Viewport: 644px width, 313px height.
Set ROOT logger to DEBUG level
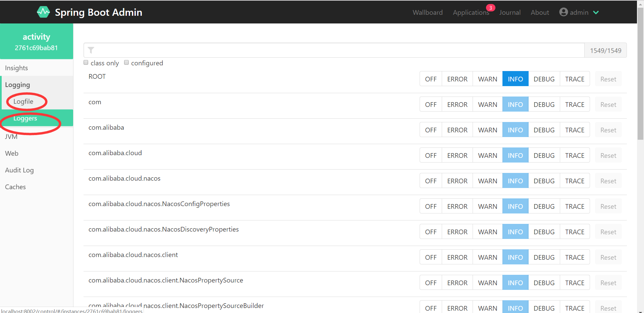pos(544,79)
